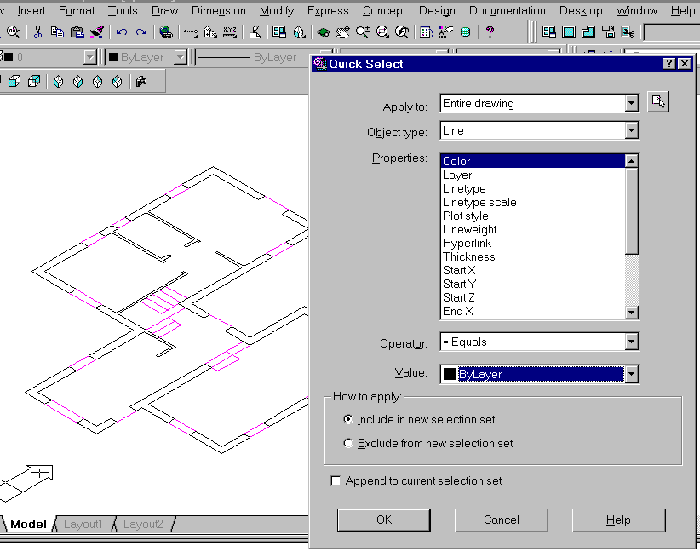The image size is (700, 552).
Task: Open the Operator dropdown list
Action: point(631,342)
